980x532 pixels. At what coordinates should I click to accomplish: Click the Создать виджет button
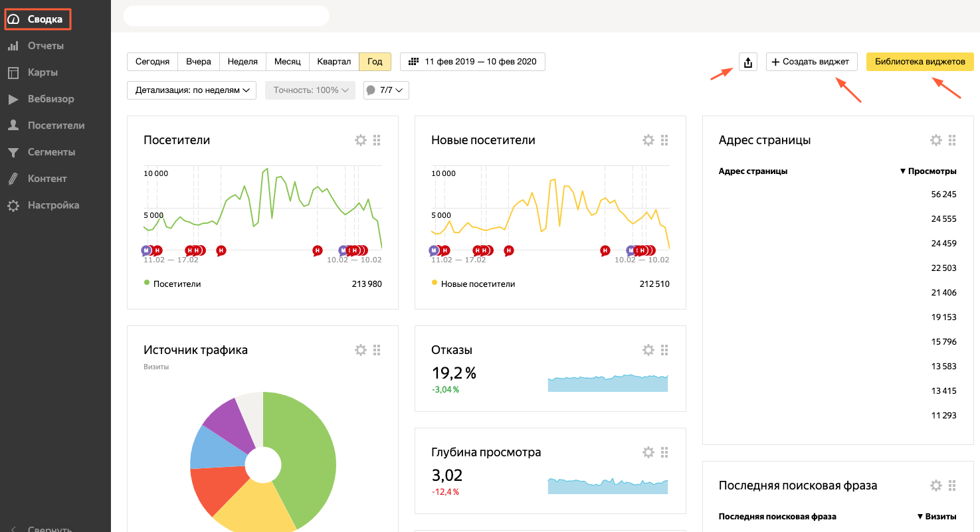tap(811, 62)
